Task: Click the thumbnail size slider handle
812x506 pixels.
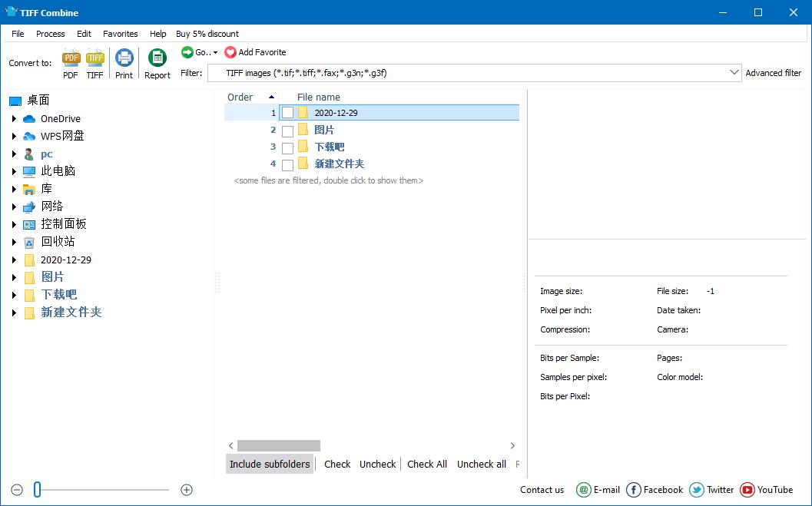Action: click(x=38, y=489)
